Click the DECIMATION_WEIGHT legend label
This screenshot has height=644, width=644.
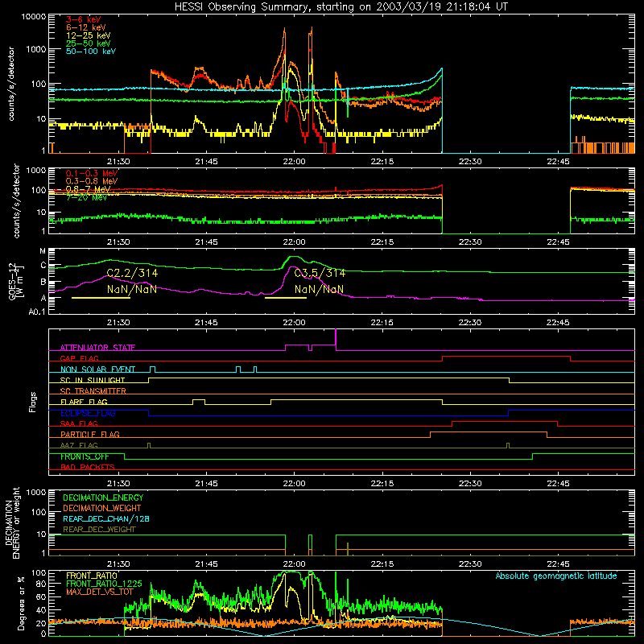(x=102, y=508)
